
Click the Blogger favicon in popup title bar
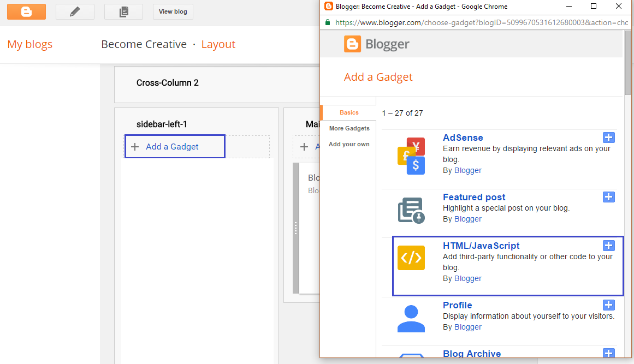point(329,6)
